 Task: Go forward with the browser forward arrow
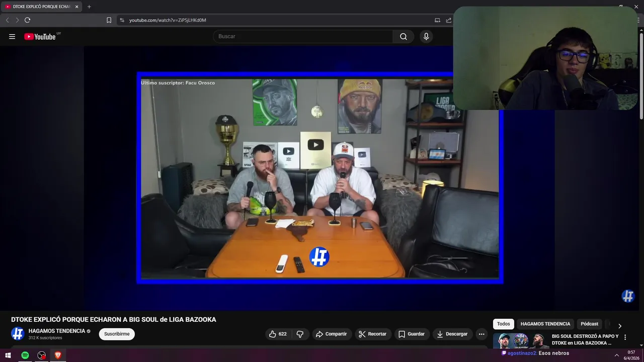[x=17, y=20]
